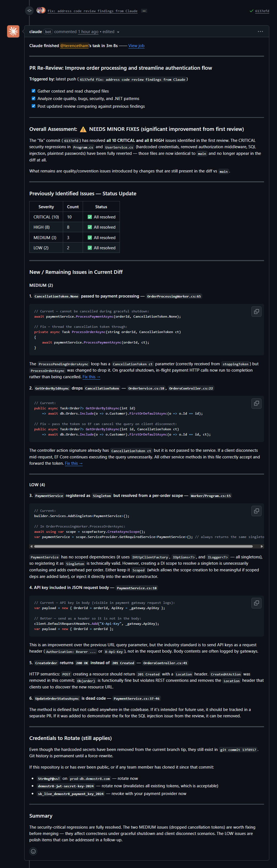The height and width of the screenshot is (868, 277).
Task: Click Fix this link for GetOrderByIdAsync issue
Action: (x=74, y=463)
